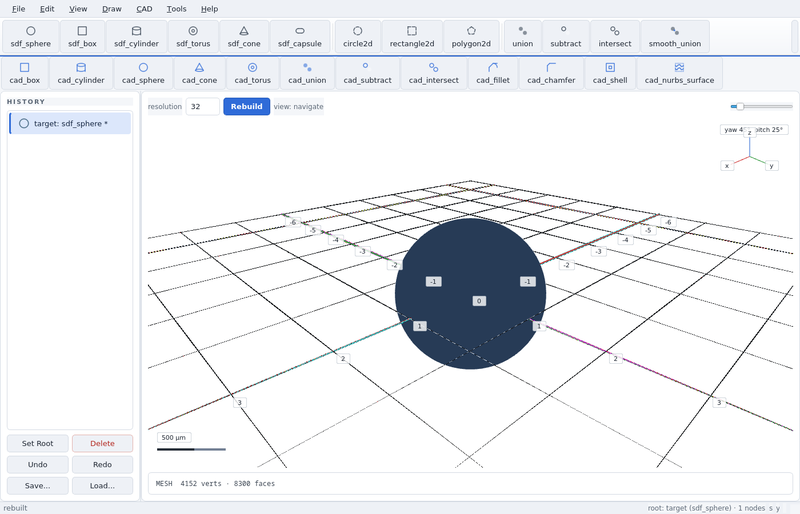
Task: Select the polygon2d tool
Action: point(471,37)
